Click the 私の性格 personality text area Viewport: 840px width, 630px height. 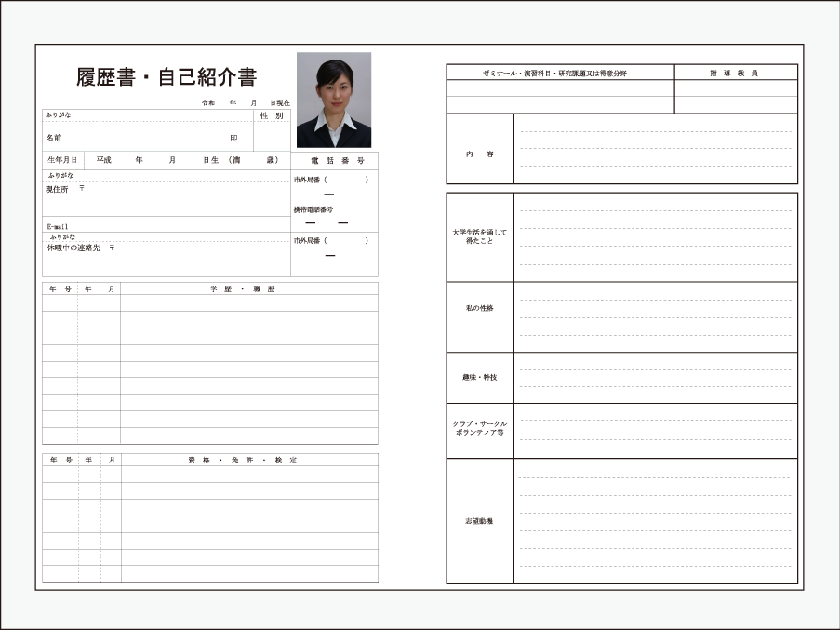(x=655, y=316)
